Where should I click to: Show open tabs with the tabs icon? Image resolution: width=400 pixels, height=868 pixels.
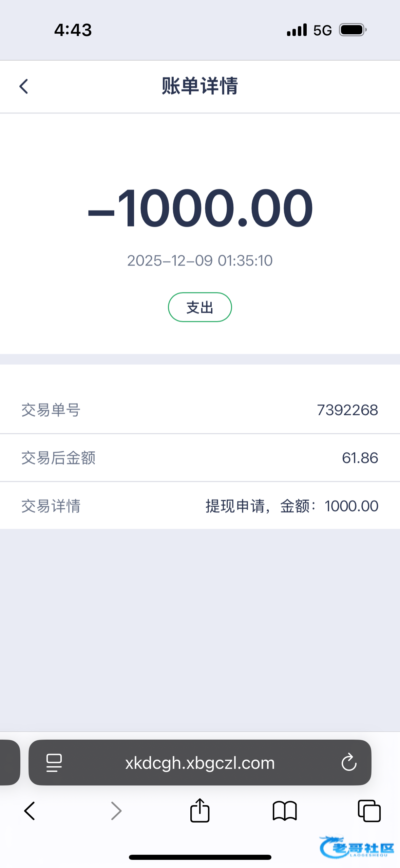[x=369, y=811]
